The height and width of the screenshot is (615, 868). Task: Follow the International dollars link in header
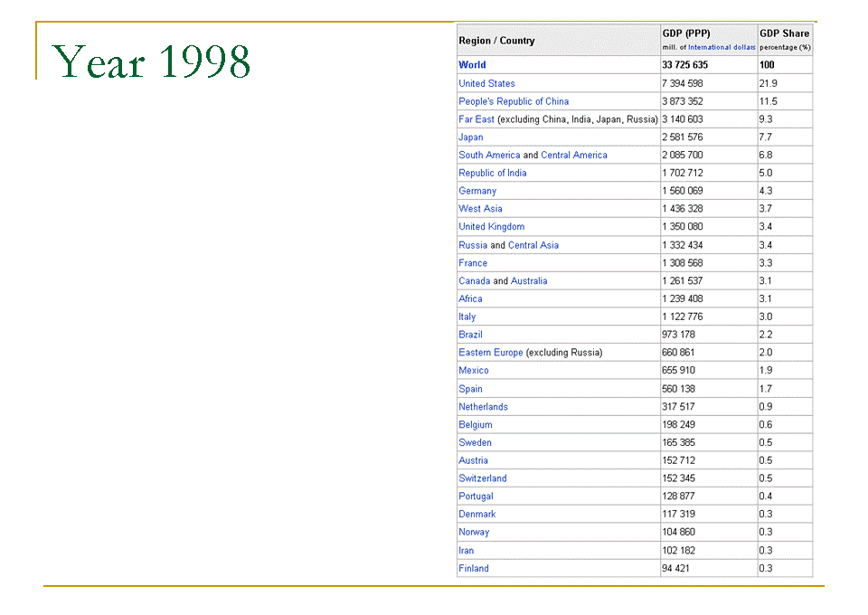coord(722,47)
